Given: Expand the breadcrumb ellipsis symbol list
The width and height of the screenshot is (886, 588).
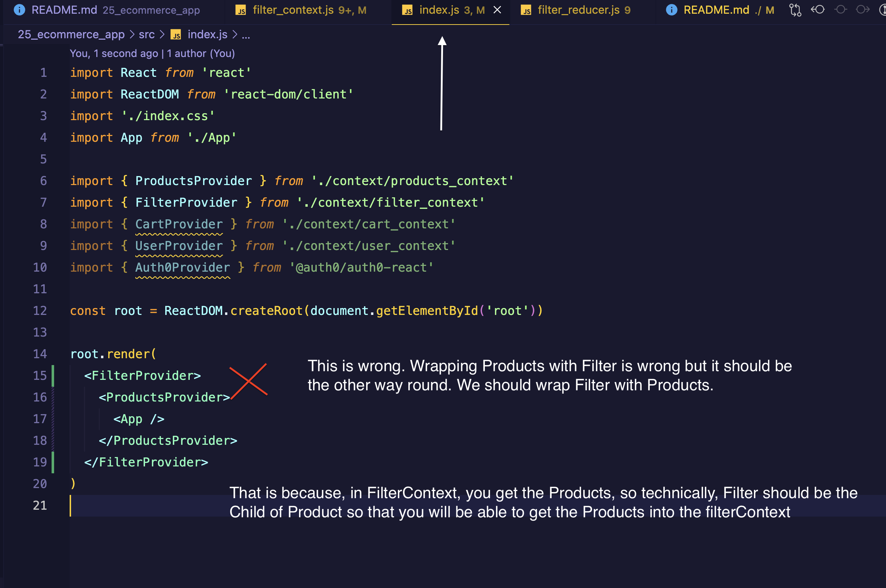Looking at the screenshot, I should (x=246, y=35).
